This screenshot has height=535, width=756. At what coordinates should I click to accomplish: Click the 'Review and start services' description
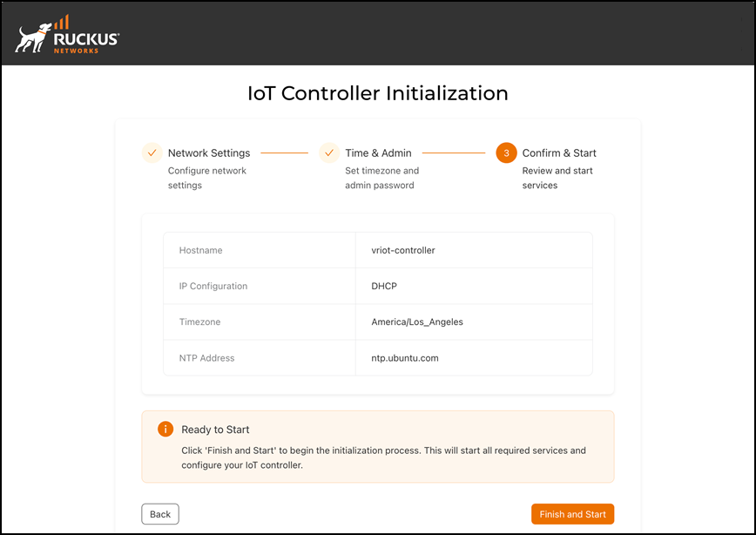coord(557,178)
